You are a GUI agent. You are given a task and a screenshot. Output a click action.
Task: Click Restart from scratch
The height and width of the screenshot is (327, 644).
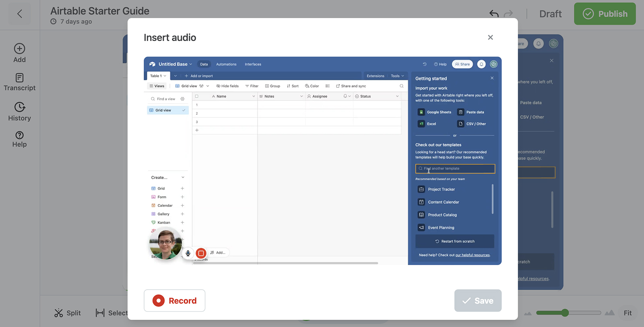455,241
